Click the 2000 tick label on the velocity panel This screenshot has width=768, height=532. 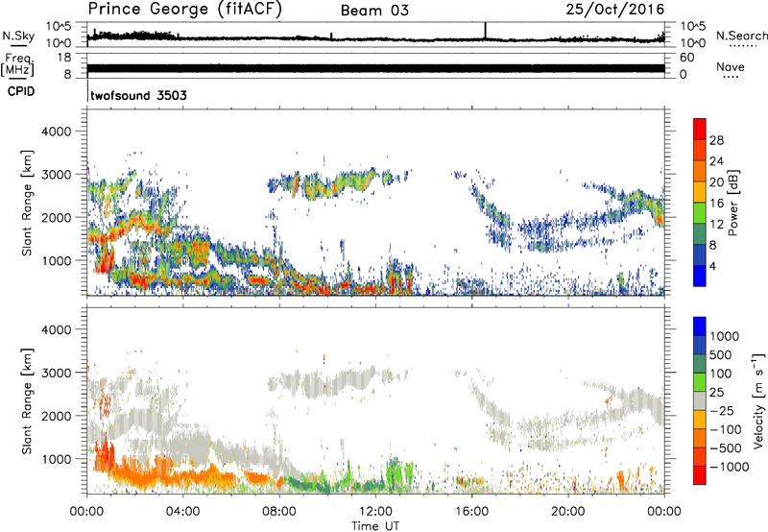pos(56,416)
